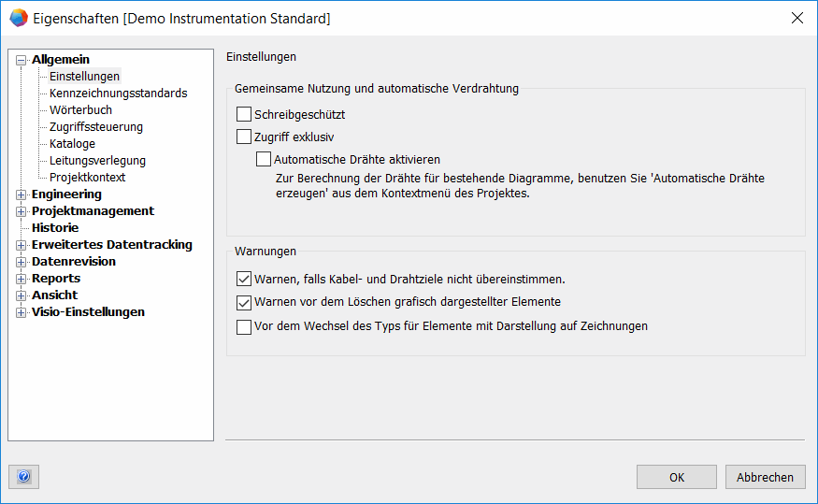Expand the Erweitertes Datentracking node

pyautogui.click(x=21, y=245)
